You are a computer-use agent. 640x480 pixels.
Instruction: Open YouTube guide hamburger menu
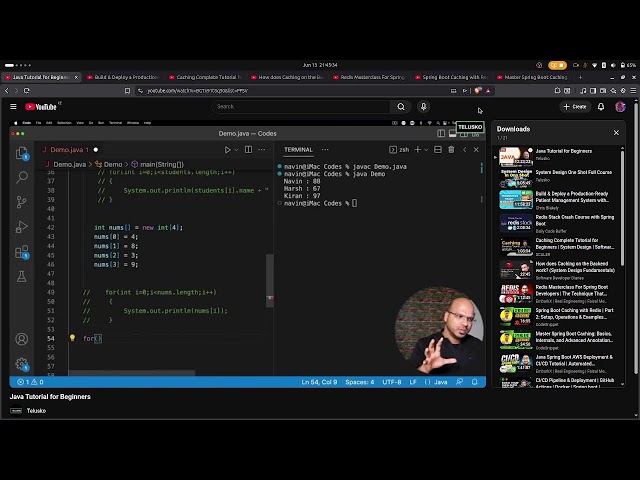pyautogui.click(x=13, y=107)
